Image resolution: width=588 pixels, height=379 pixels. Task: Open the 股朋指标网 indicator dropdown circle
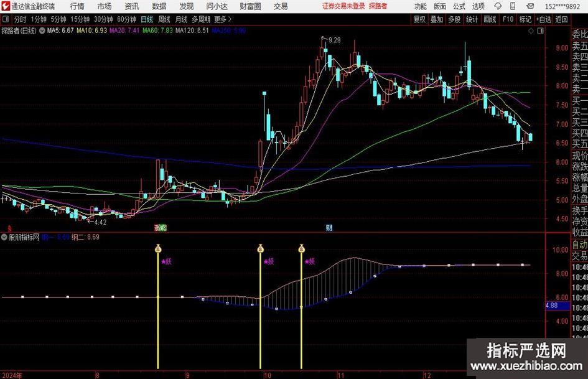click(x=4, y=237)
